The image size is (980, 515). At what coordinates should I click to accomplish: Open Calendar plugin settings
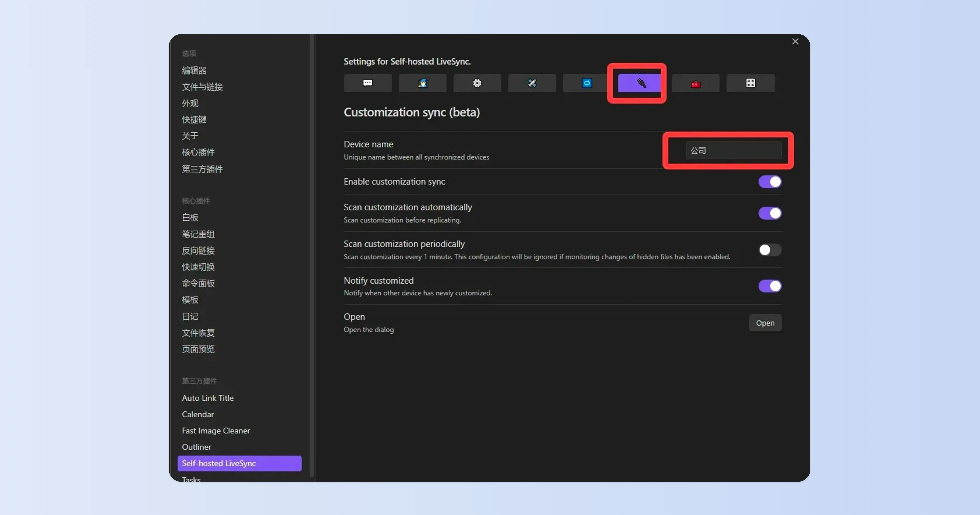coord(198,414)
